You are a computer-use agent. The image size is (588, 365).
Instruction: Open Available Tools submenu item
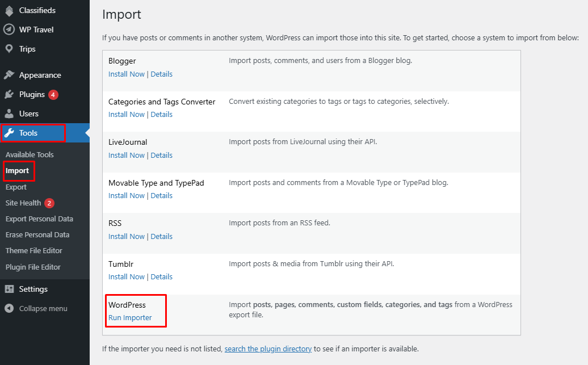pyautogui.click(x=30, y=154)
